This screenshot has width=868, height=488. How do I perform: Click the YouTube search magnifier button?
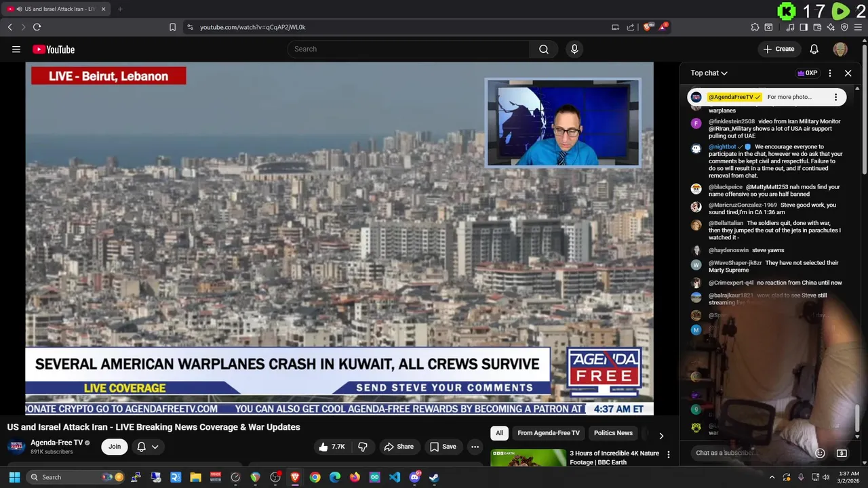pyautogui.click(x=544, y=49)
